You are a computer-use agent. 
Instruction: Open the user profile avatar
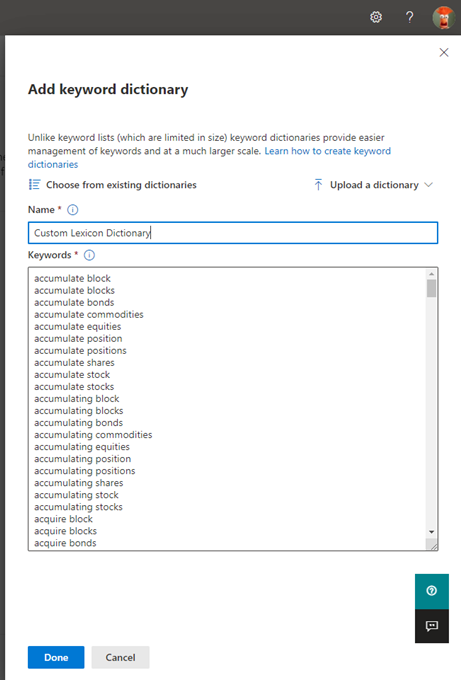click(443, 17)
